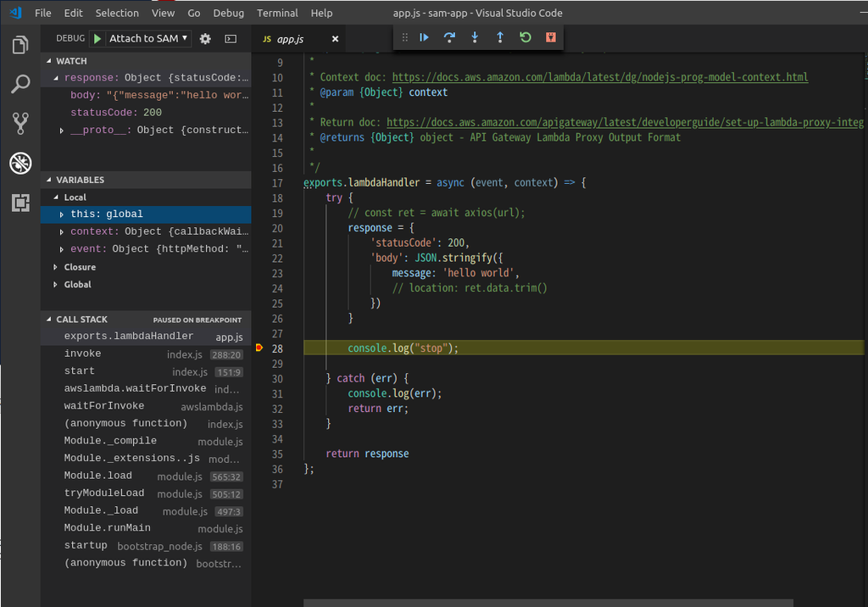Click the Step Over debug button

click(x=449, y=37)
